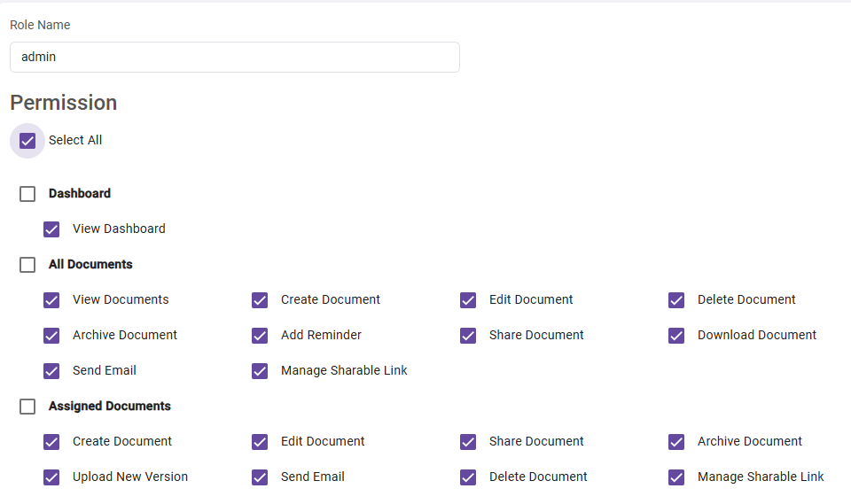Check the Assigned Documents group checkbox
The image size is (851, 504).
point(27,407)
